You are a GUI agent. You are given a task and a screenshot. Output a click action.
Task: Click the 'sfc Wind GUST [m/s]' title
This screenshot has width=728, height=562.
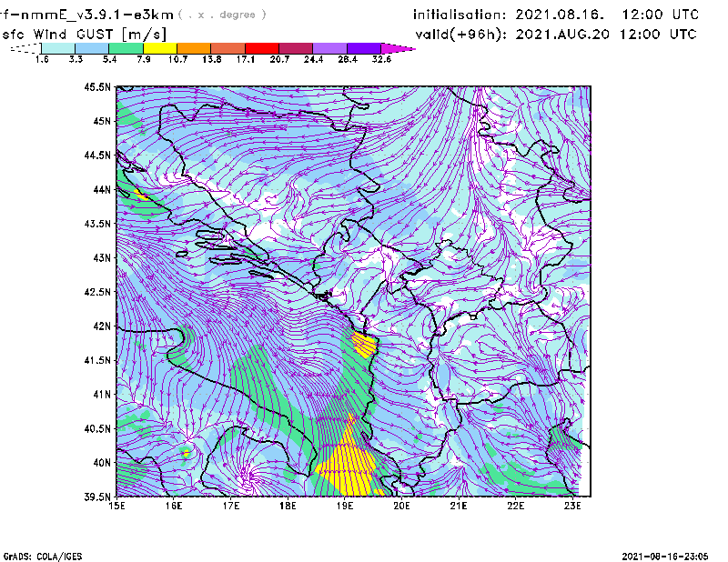click(x=84, y=35)
